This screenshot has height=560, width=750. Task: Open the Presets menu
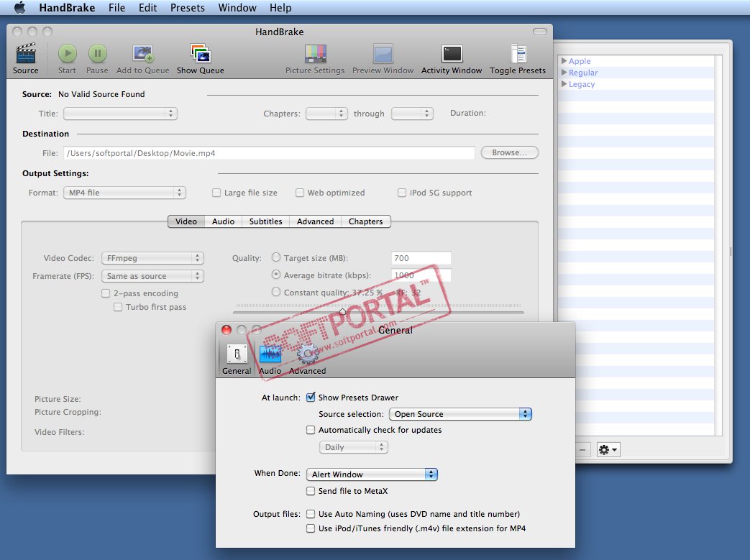click(188, 8)
